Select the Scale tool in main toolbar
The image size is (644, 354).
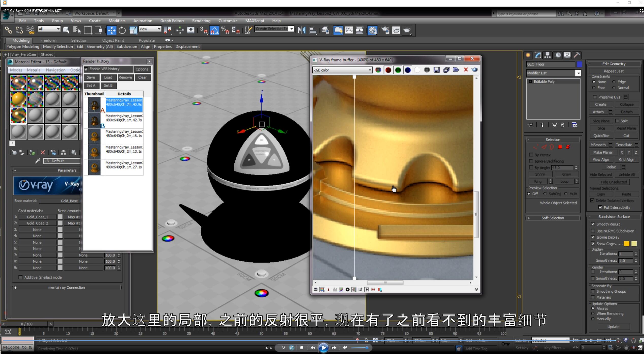[x=133, y=30]
